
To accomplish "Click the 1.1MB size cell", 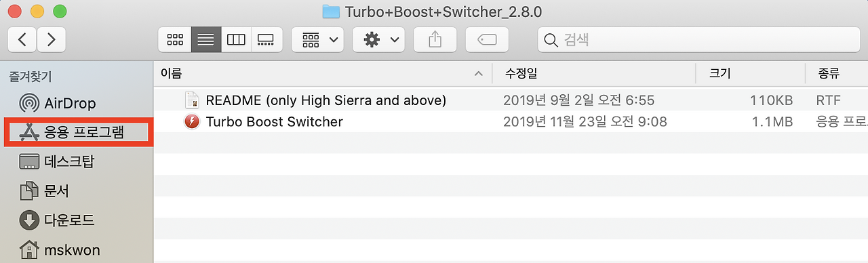I will 772,122.
